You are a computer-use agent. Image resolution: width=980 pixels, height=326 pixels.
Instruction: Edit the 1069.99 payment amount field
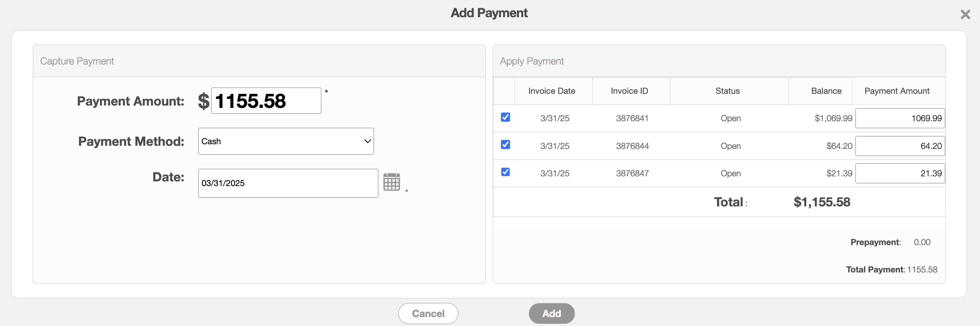tap(900, 118)
